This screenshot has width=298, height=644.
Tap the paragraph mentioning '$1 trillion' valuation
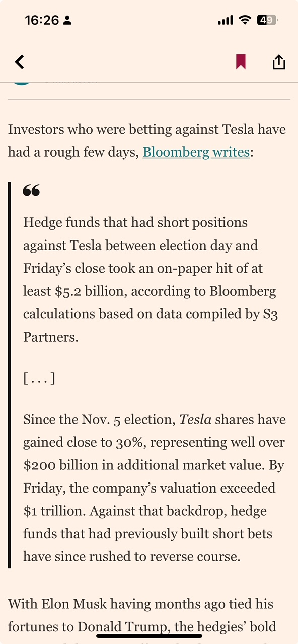pyautogui.click(x=154, y=488)
